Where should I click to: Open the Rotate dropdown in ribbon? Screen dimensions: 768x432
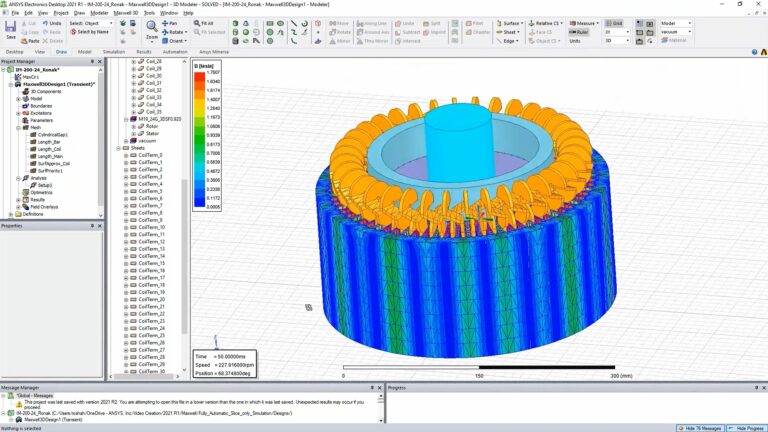click(174, 32)
